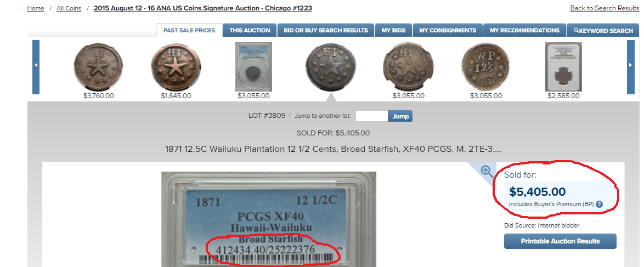This screenshot has width=644, height=267.
Task: Open the All Coins breadcrumb link
Action: tap(69, 8)
